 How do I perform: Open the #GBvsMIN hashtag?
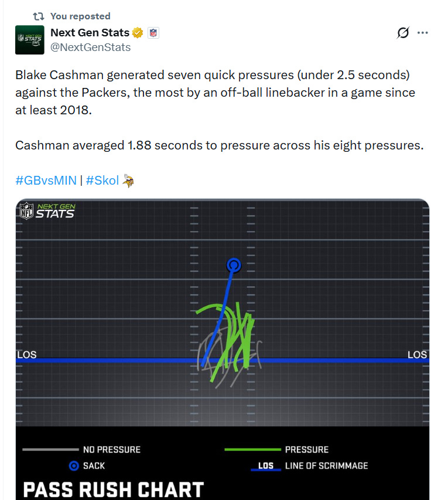[x=46, y=181]
